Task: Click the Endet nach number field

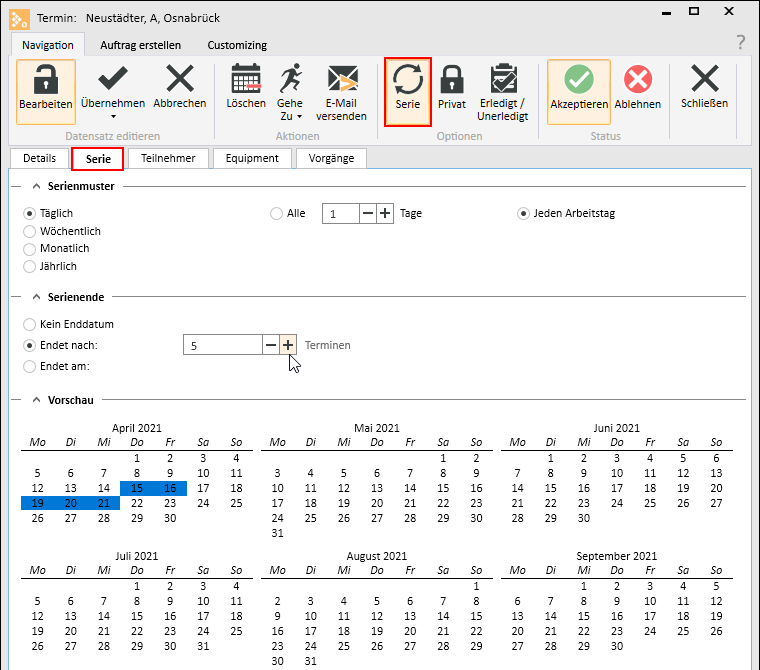Action: (222, 345)
